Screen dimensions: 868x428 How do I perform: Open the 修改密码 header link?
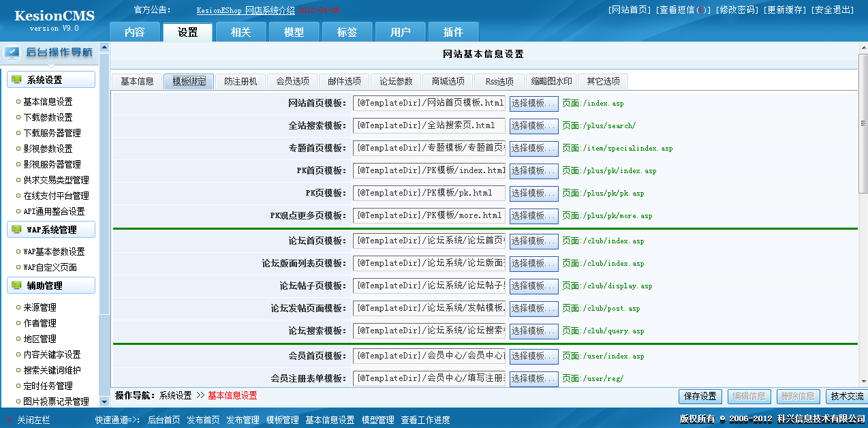(x=737, y=10)
